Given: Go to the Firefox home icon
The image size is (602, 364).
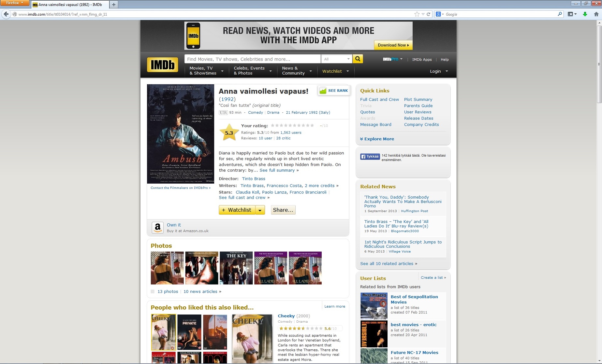Looking at the screenshot, I should pos(596,14).
